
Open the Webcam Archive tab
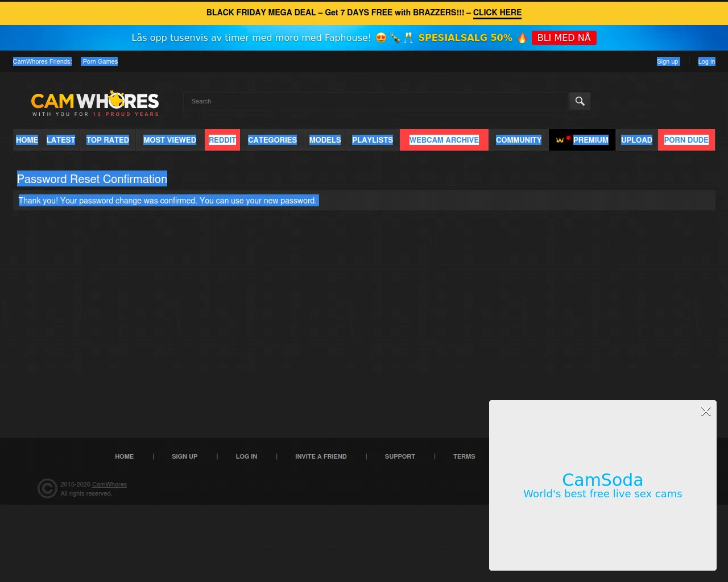tap(444, 140)
